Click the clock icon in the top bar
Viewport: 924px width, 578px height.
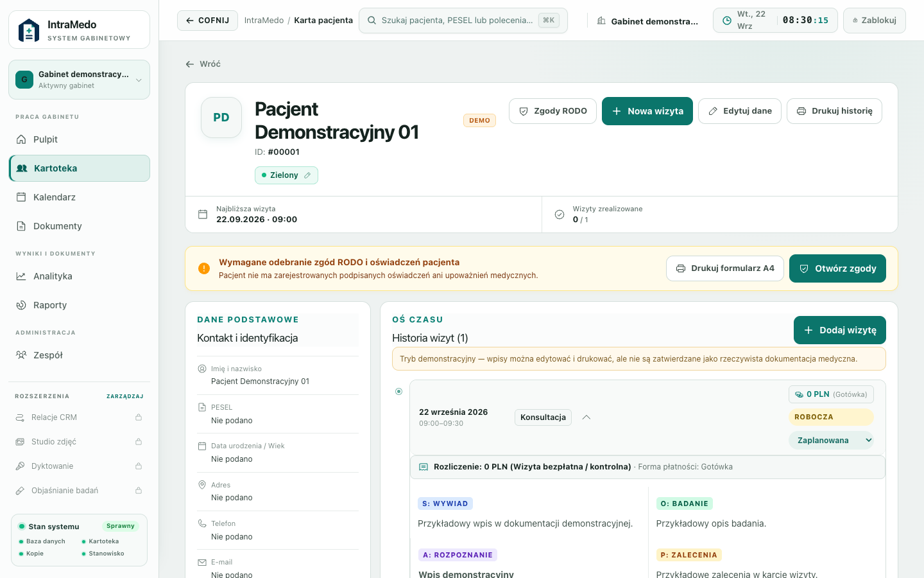click(727, 21)
